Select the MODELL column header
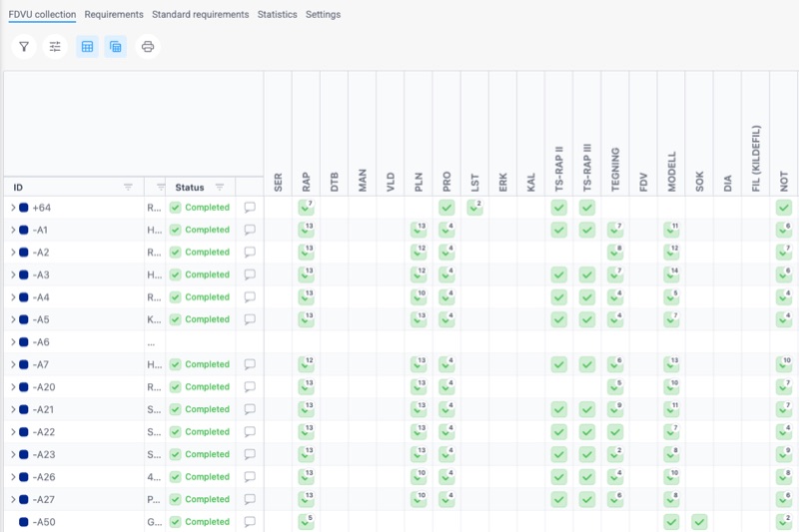The image size is (799, 532). 671,172
